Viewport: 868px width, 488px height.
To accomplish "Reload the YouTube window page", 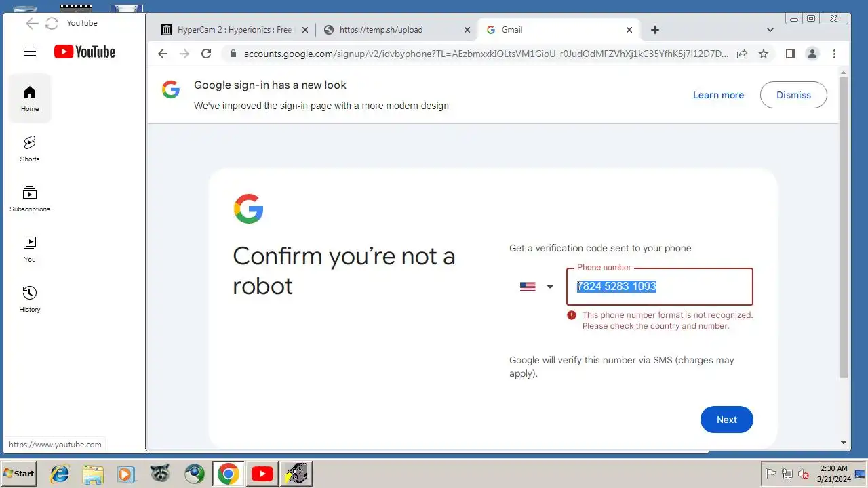I will [x=52, y=24].
